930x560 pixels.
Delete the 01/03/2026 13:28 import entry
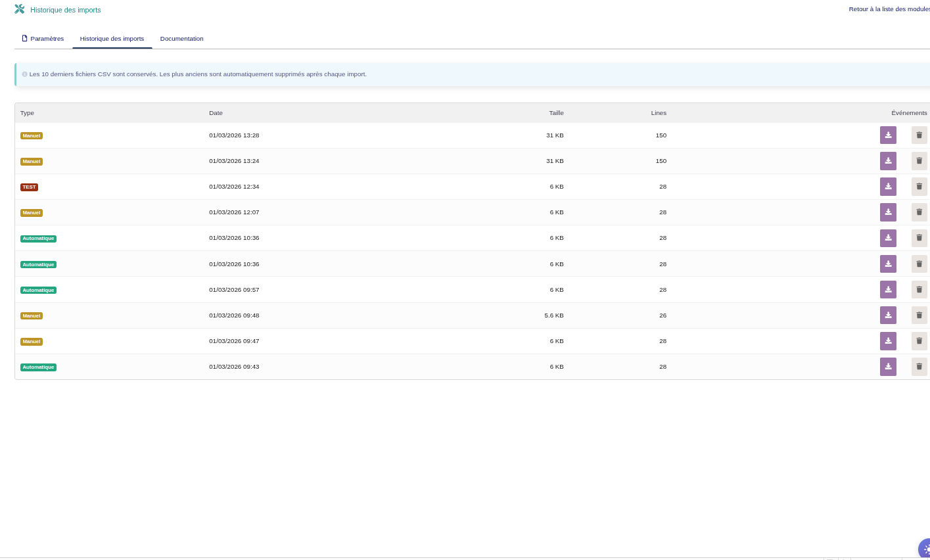(919, 135)
